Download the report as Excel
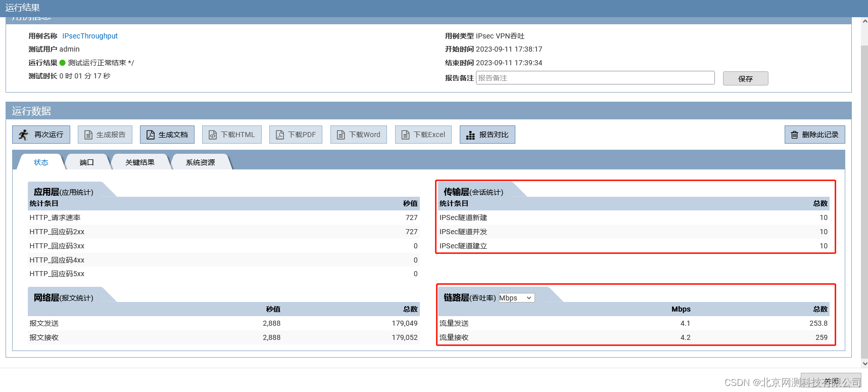The image size is (868, 392). coord(423,135)
